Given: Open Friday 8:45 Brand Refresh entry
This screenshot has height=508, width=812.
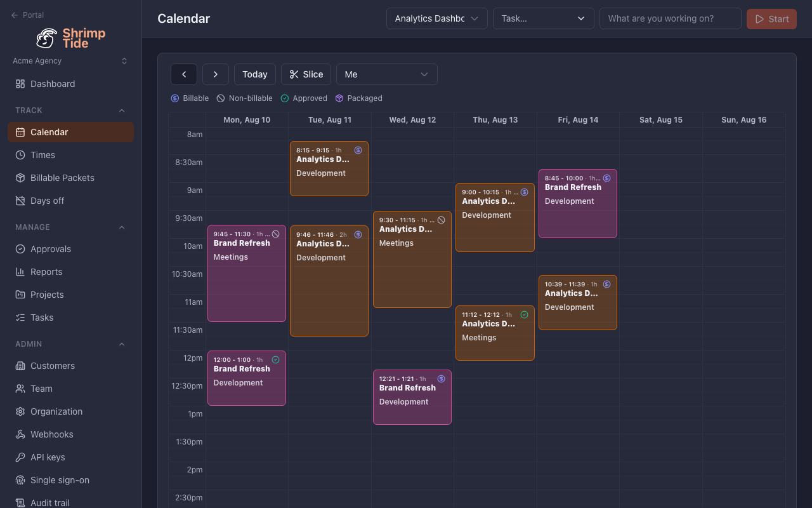Looking at the screenshot, I should 578,203.
